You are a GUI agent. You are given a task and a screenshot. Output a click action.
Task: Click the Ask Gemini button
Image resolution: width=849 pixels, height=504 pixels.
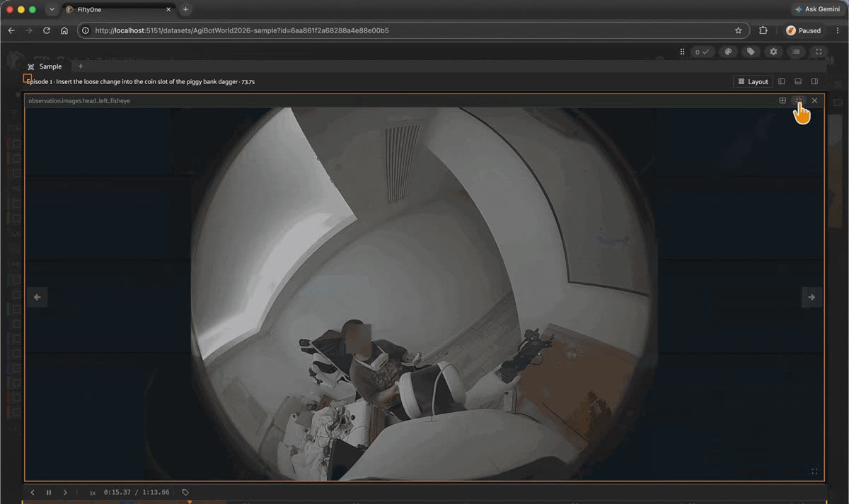point(817,9)
